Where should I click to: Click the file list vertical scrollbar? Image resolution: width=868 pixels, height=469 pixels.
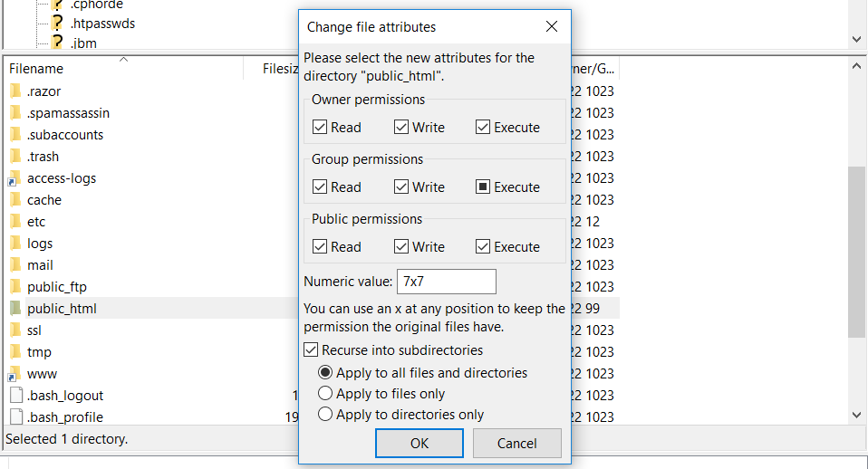tap(857, 254)
